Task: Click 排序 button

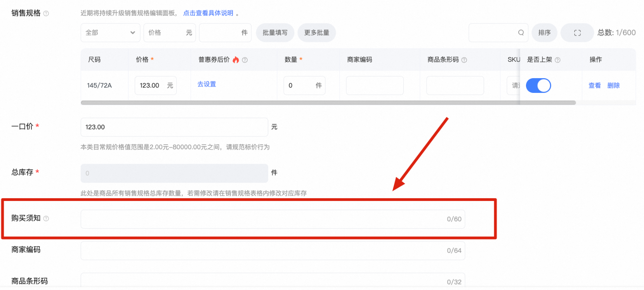Action: click(544, 33)
